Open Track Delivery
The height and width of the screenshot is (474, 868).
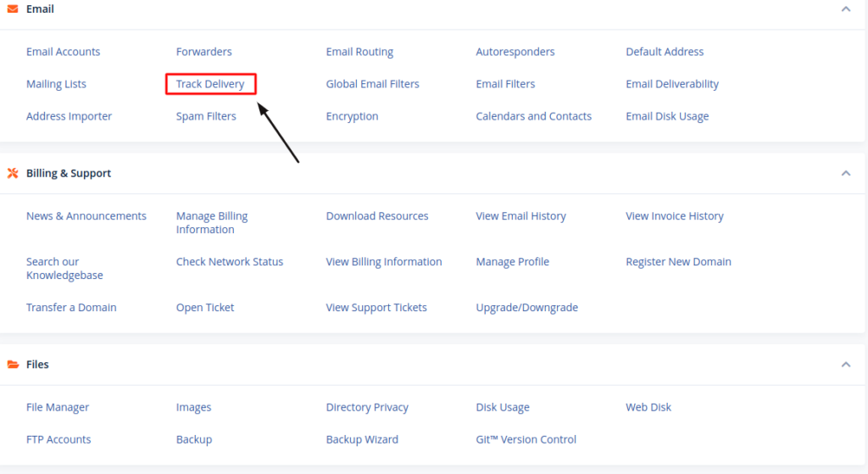210,84
